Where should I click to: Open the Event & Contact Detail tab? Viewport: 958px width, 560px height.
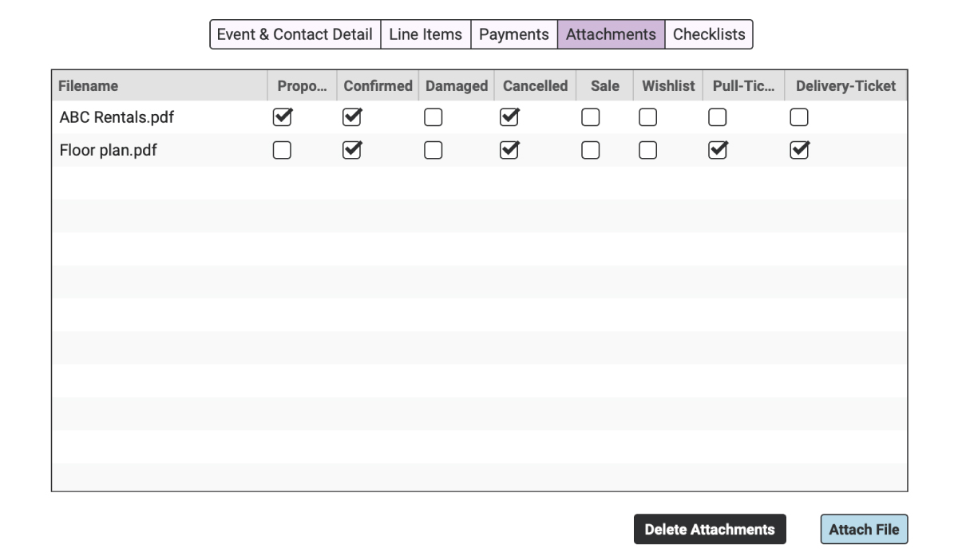coord(295,34)
